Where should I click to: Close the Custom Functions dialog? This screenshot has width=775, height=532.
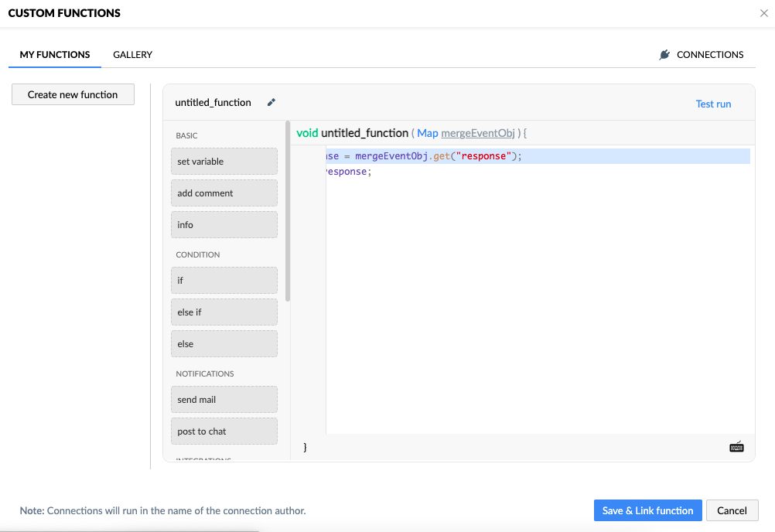pos(764,13)
